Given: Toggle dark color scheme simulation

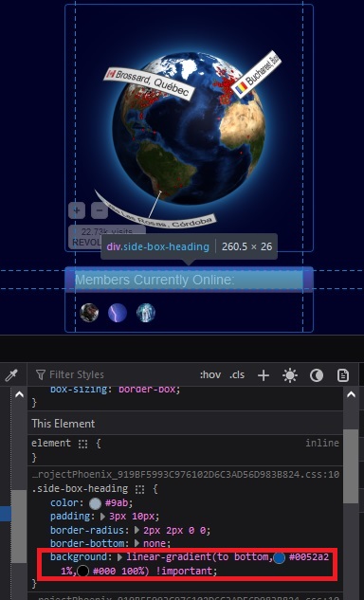Looking at the screenshot, I should click(317, 375).
